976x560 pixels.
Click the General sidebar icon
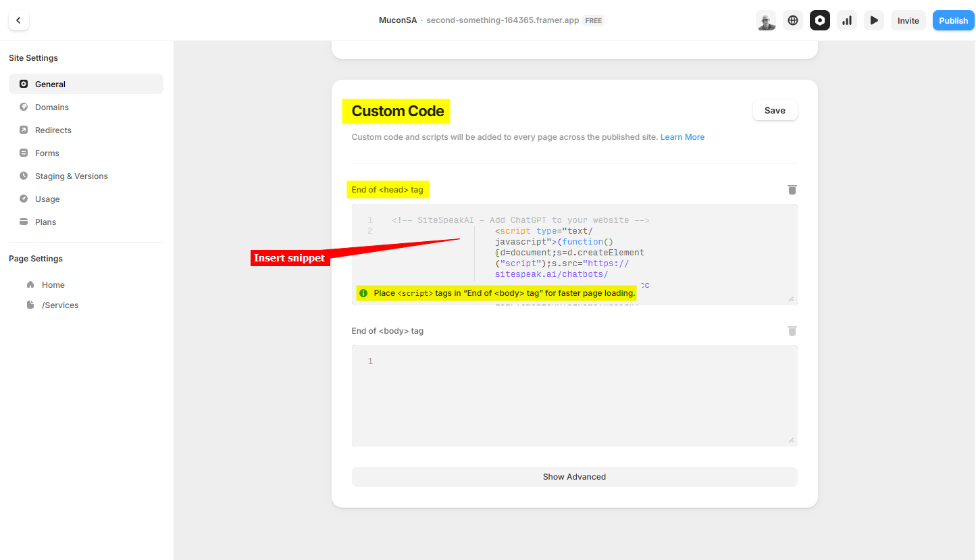[x=24, y=84]
